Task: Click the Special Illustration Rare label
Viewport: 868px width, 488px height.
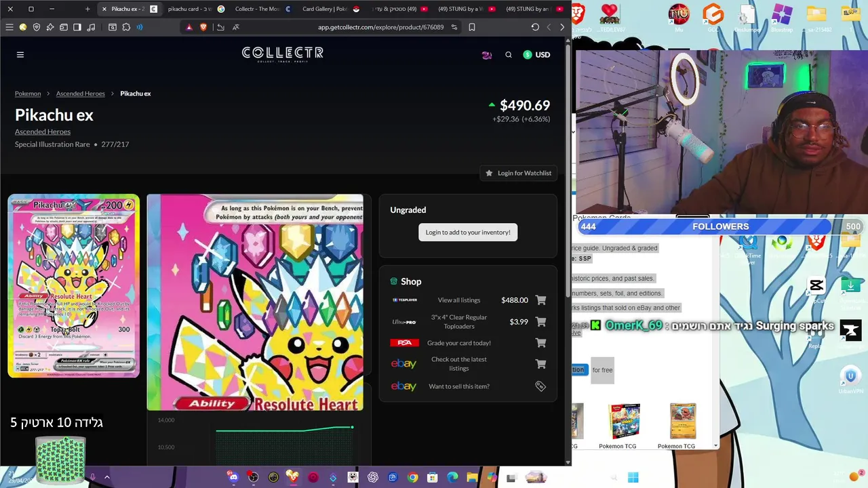Action: tap(52, 144)
